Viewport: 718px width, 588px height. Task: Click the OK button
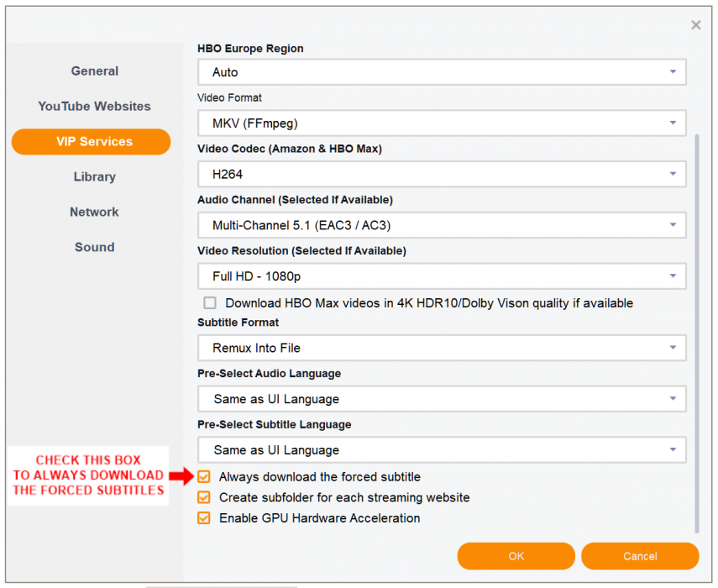[516, 556]
